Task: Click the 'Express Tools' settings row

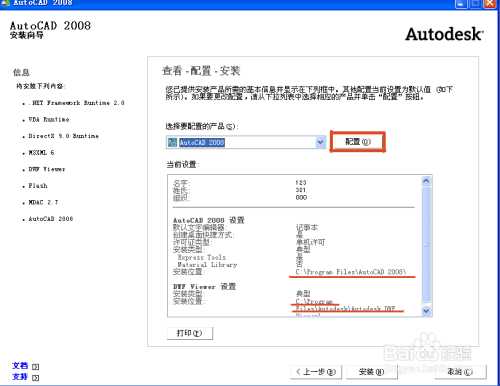Action: click(x=202, y=257)
